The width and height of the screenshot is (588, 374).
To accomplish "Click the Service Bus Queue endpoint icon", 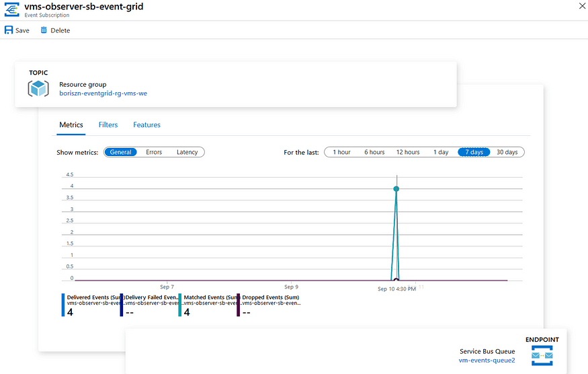I will pos(542,355).
